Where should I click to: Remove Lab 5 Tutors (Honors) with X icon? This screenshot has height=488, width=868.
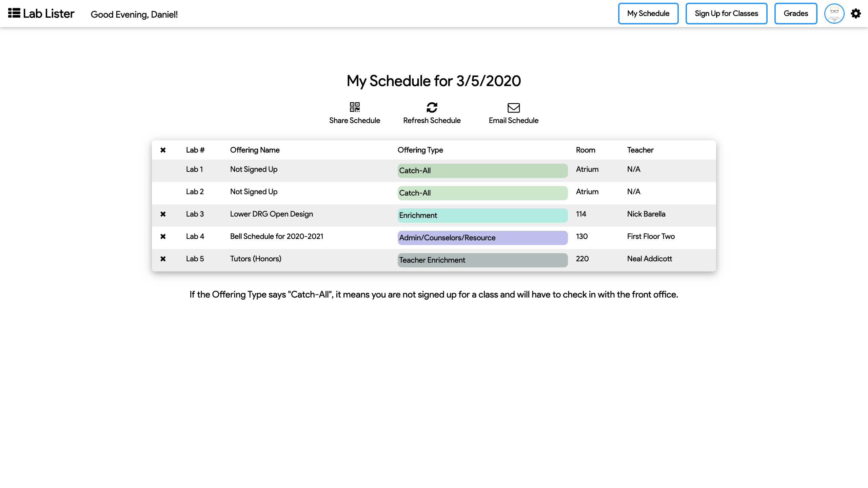[163, 259]
